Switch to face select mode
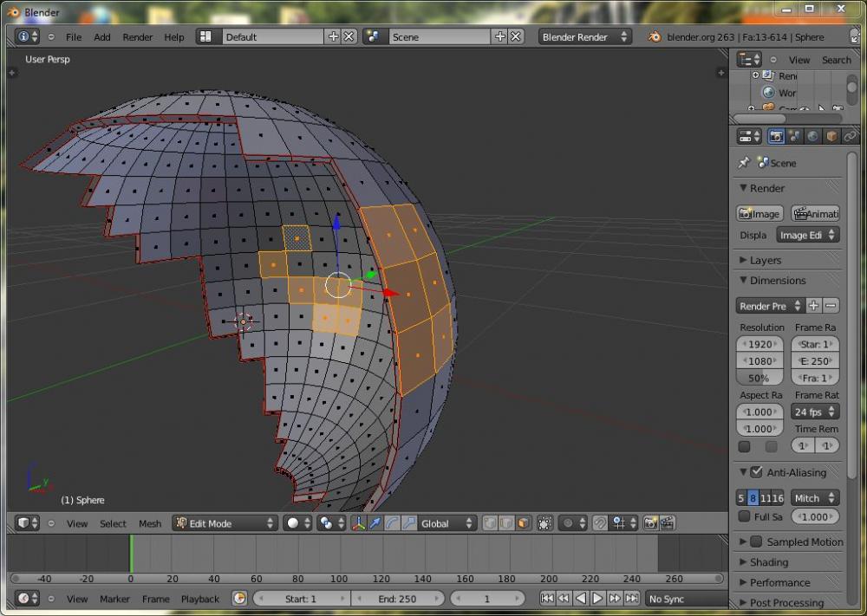This screenshot has height=616, width=867. point(524,523)
